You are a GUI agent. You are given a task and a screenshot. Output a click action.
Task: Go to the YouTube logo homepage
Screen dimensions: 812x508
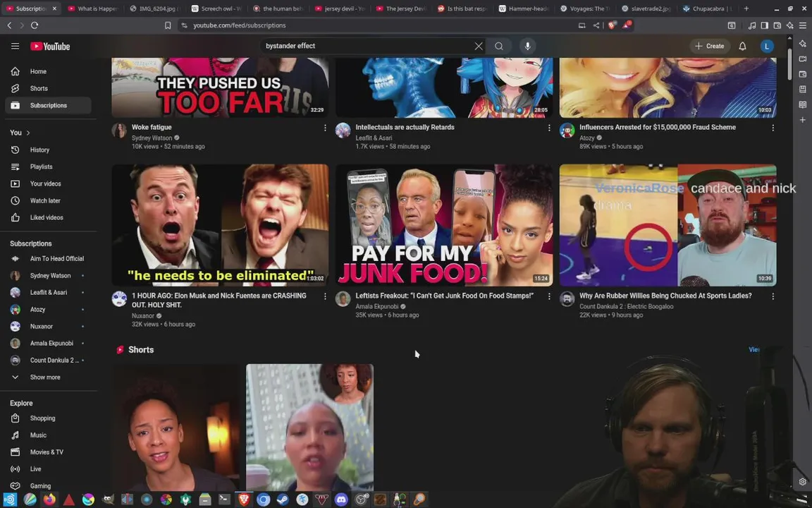pos(50,46)
